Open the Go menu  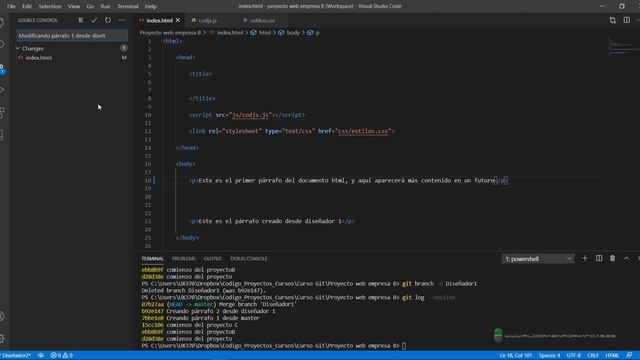(x=90, y=6)
